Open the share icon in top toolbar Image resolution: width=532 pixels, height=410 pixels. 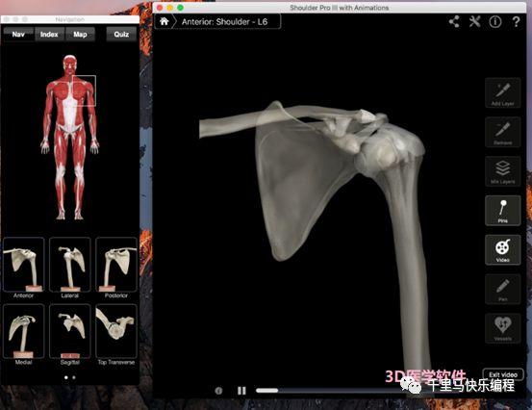pos(454,22)
